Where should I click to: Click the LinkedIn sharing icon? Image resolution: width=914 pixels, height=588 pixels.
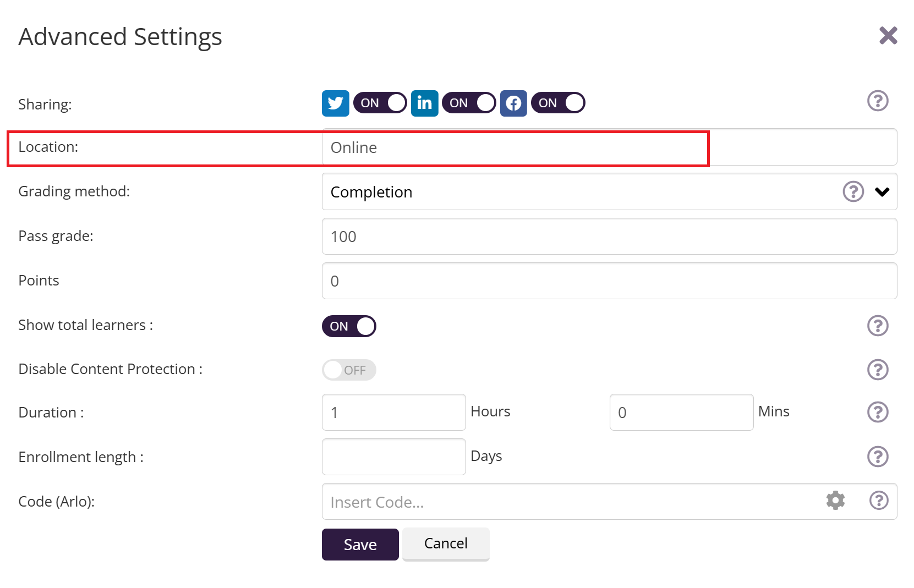424,103
